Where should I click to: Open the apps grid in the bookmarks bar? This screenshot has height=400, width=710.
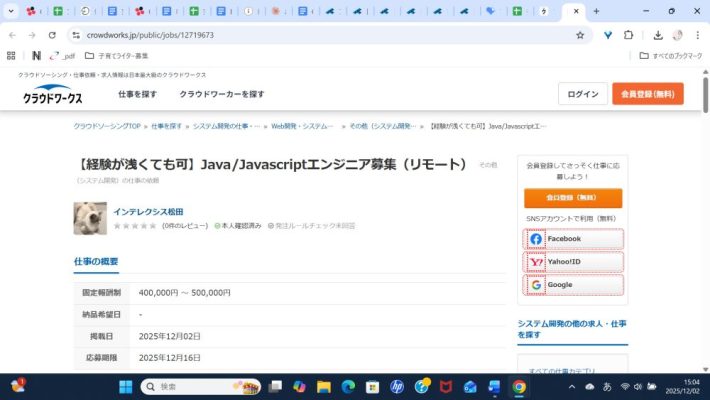click(x=11, y=56)
